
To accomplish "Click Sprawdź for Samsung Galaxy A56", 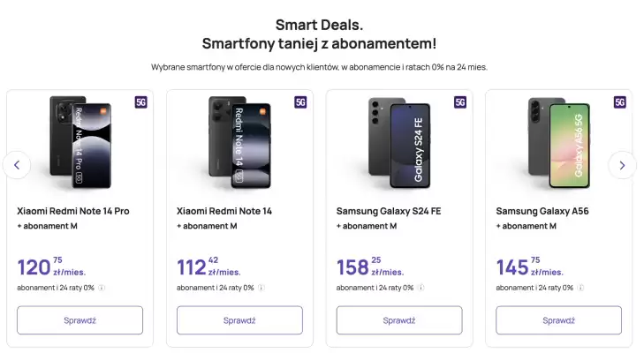I will (558, 320).
